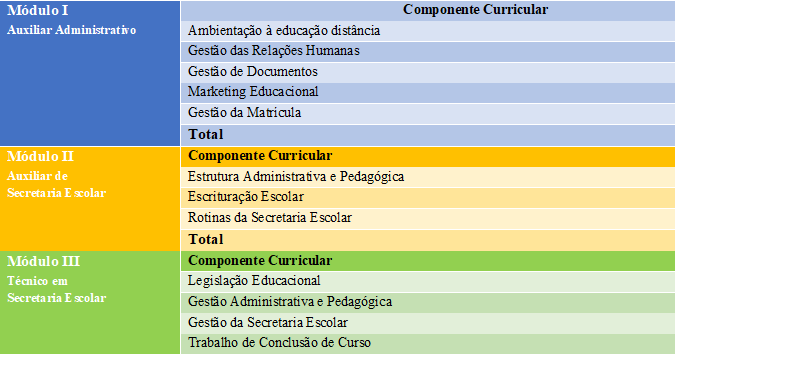
Task: Select the Gestão de Documentos row
Action: tap(428, 72)
